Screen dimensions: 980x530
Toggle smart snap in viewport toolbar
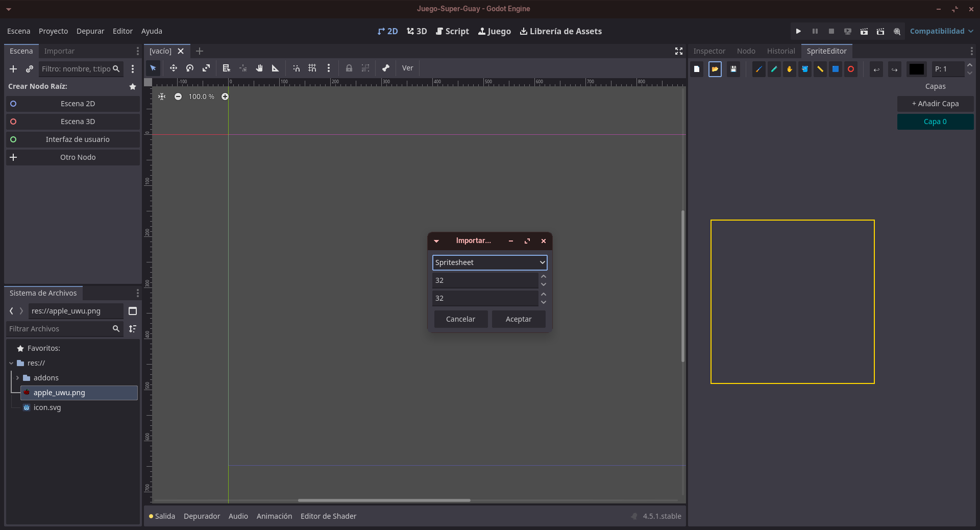(296, 68)
